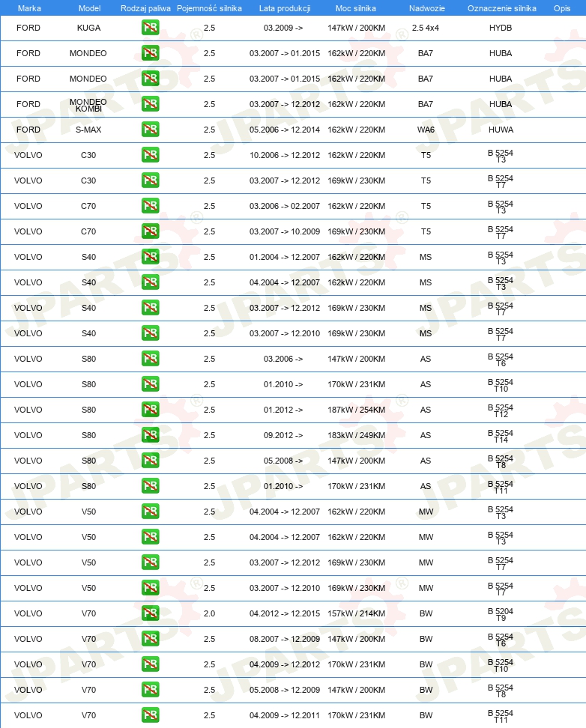Click the 01.2012 -> production start date
Viewport: 586px width, 728px height.
(283, 410)
